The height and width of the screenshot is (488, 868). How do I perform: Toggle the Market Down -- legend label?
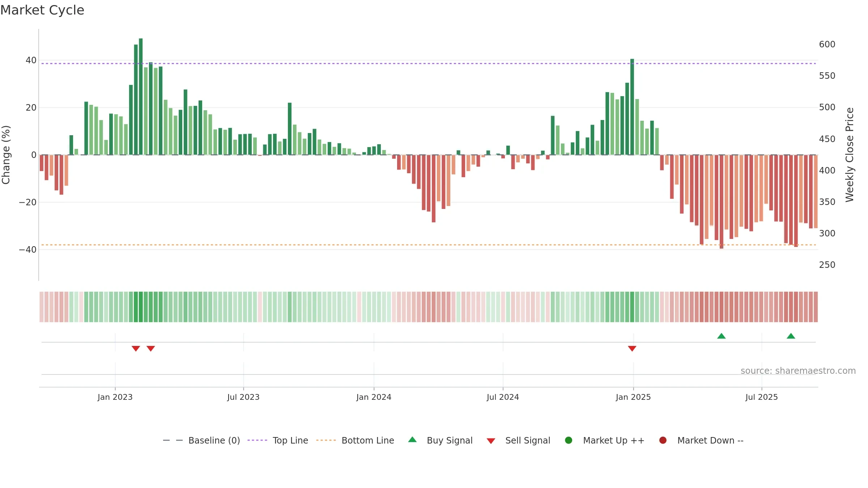[x=710, y=440]
